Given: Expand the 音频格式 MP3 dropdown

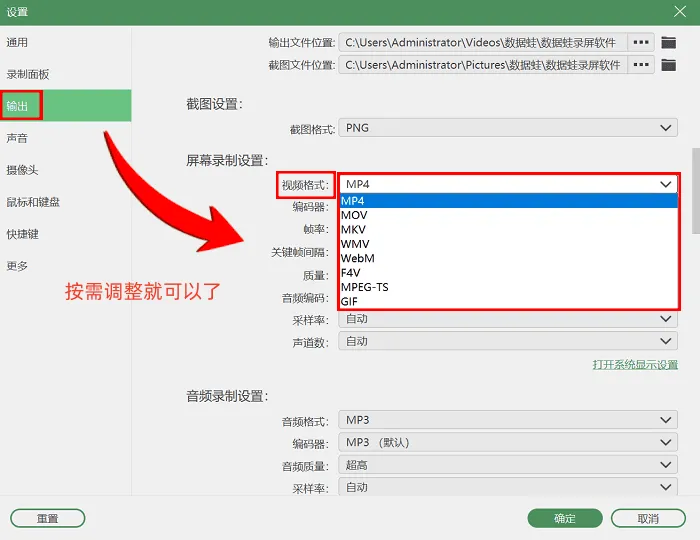Looking at the screenshot, I should [508, 420].
